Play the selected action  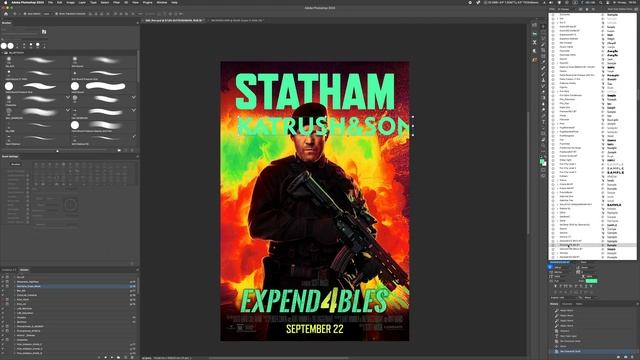112,357
